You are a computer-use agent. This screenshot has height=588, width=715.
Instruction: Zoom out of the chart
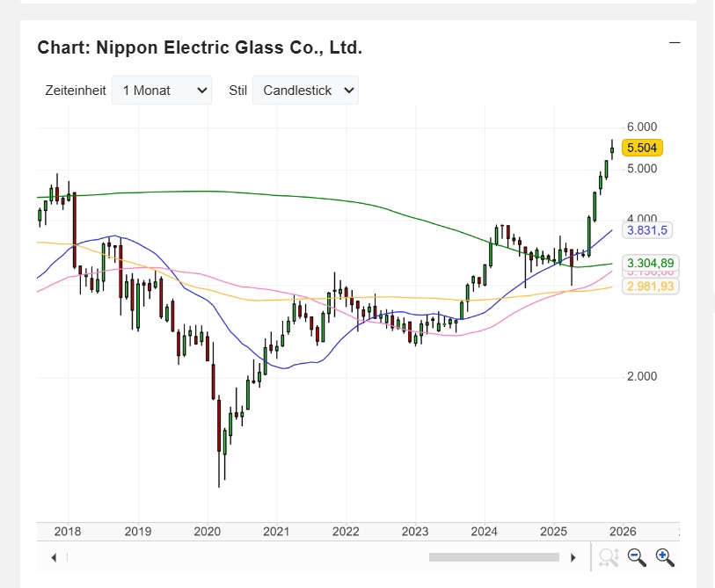tap(637, 557)
